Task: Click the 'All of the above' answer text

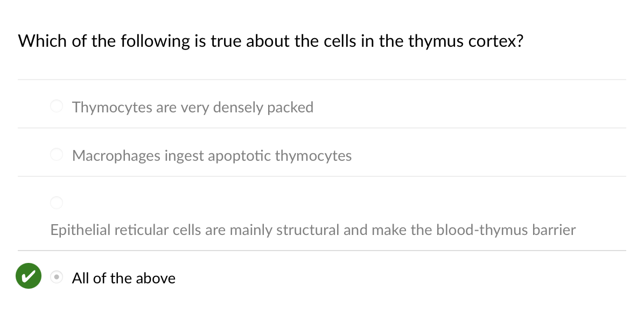Action: click(123, 278)
